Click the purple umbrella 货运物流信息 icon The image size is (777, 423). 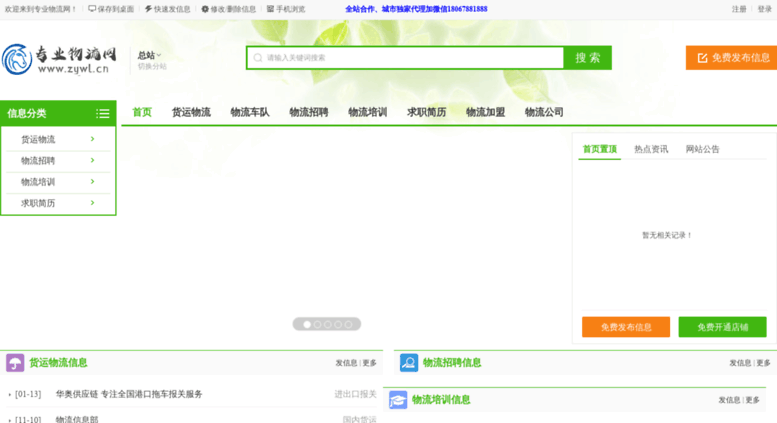pos(15,363)
